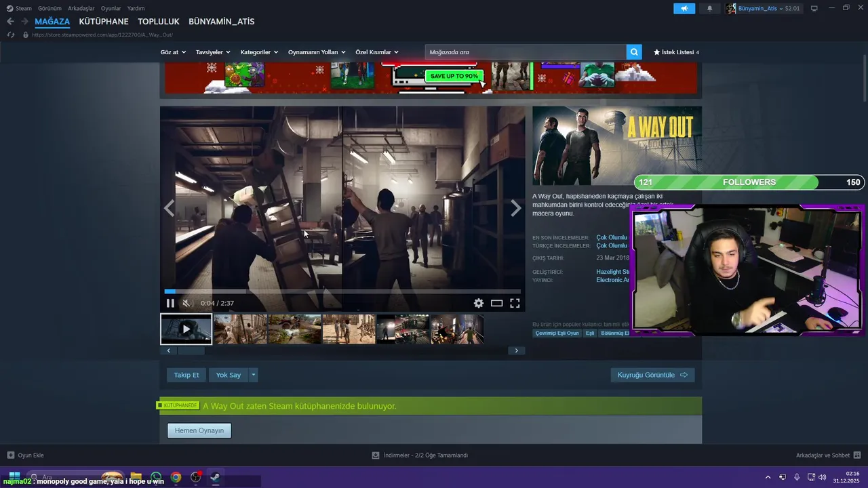
Task: Open the notifications bell
Action: [x=709, y=8]
